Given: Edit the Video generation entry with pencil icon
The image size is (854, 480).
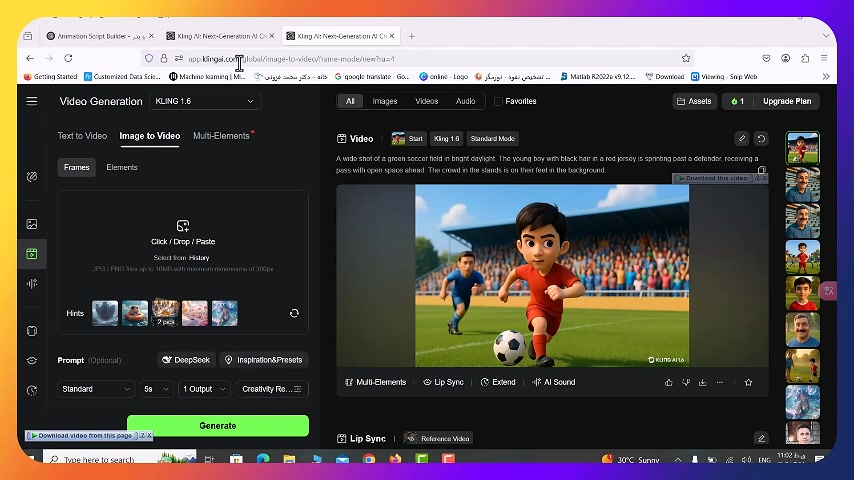Looking at the screenshot, I should click(742, 138).
